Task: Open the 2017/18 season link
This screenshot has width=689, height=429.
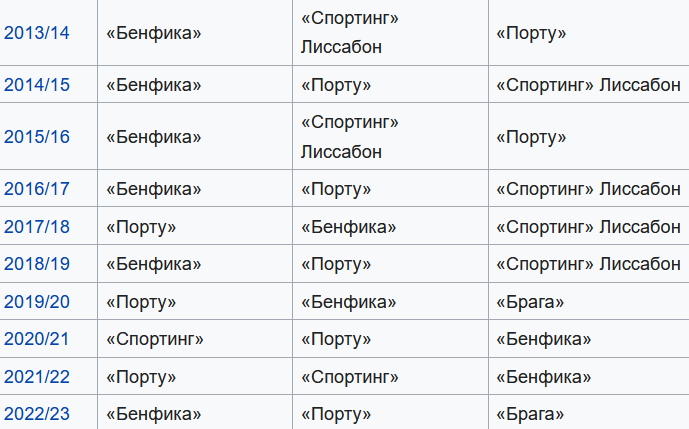Action: [x=36, y=227]
